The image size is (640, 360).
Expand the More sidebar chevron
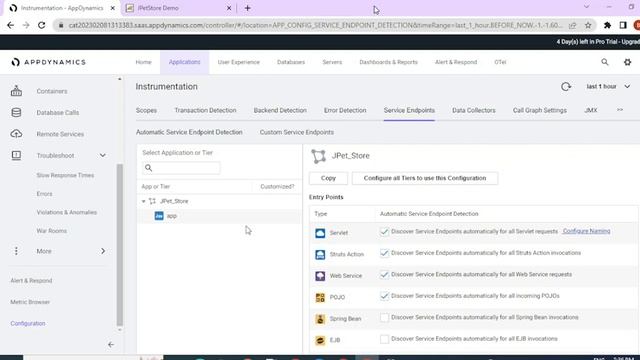point(103,251)
